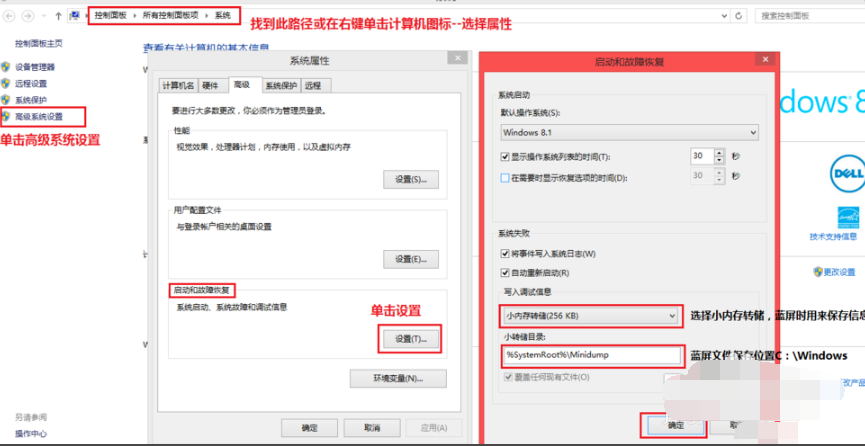Viewport: 865px width, 446px height.
Task: Click the computer icon before 控制面板 breadcrumb
Action: pos(74,16)
